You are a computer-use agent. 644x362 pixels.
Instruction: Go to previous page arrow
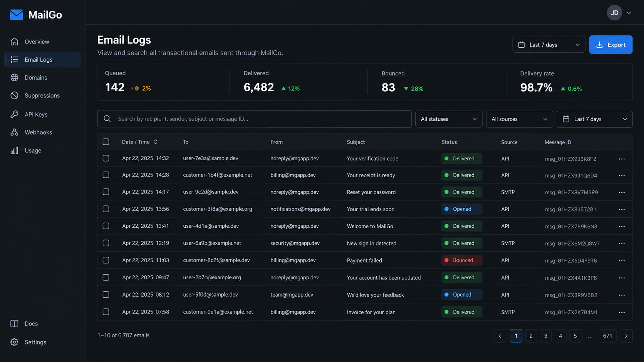pyautogui.click(x=500, y=336)
